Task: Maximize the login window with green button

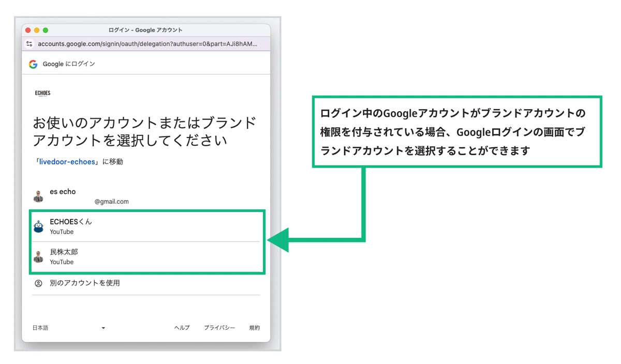Action: (x=46, y=30)
